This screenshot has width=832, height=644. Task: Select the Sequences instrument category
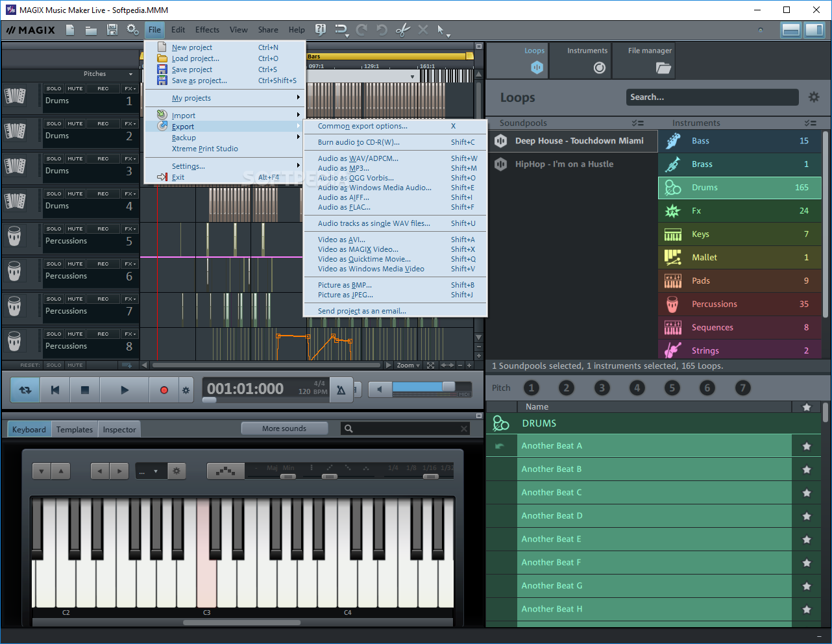(740, 328)
